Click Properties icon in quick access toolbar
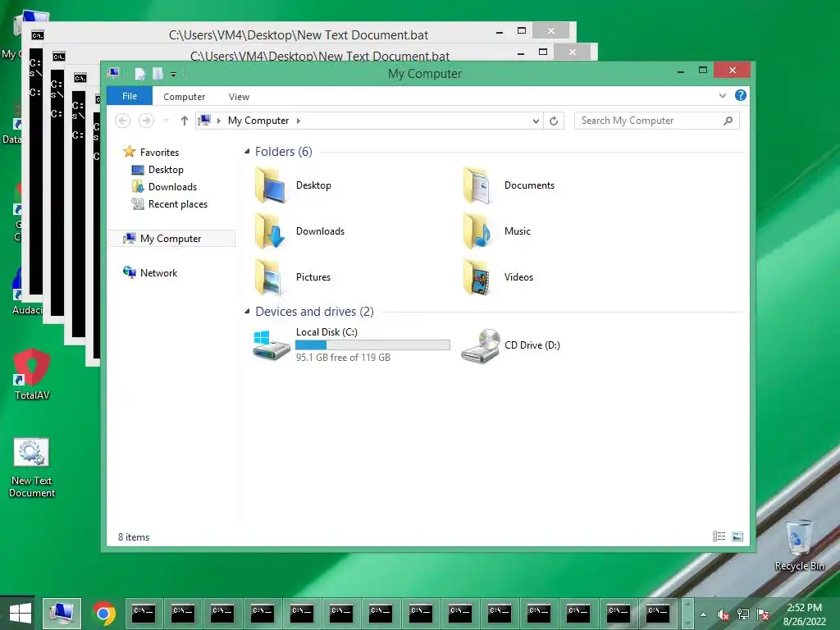This screenshot has height=630, width=840. (139, 73)
